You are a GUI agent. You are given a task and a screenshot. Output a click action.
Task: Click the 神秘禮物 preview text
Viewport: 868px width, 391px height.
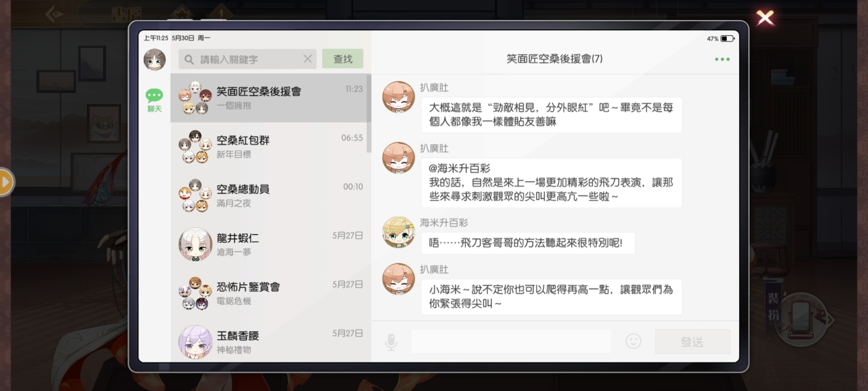click(x=234, y=350)
